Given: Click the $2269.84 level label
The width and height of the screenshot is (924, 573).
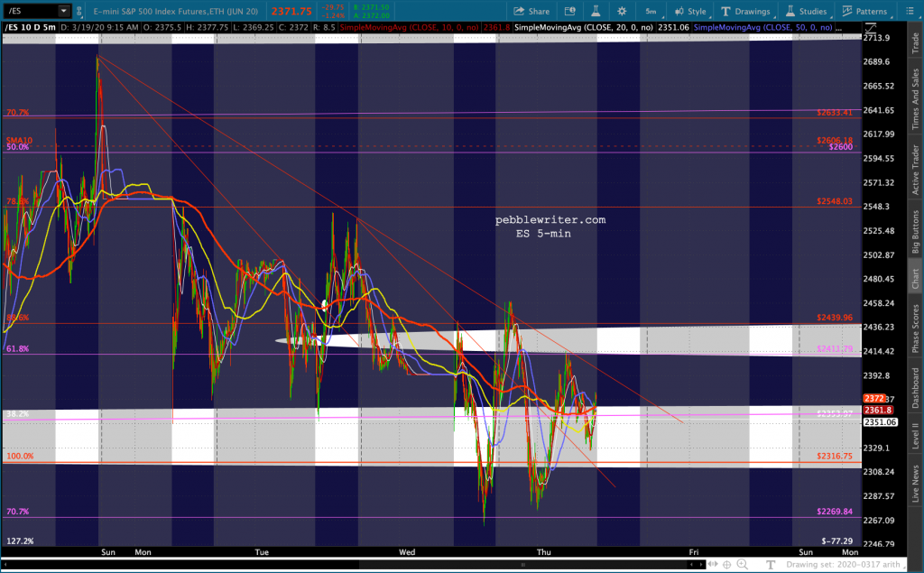Looking at the screenshot, I should pyautogui.click(x=835, y=511).
